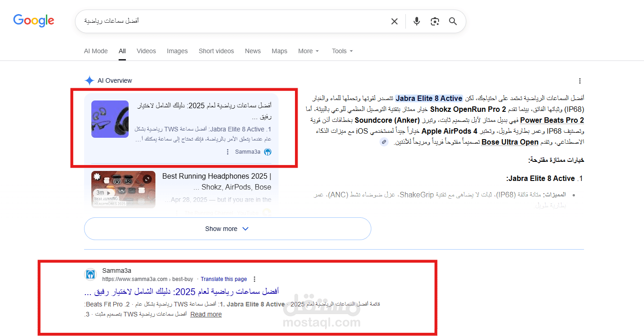Viewport: 644px width, 336px height.
Task: Click Read more link in result snippet
Action: [x=206, y=314]
